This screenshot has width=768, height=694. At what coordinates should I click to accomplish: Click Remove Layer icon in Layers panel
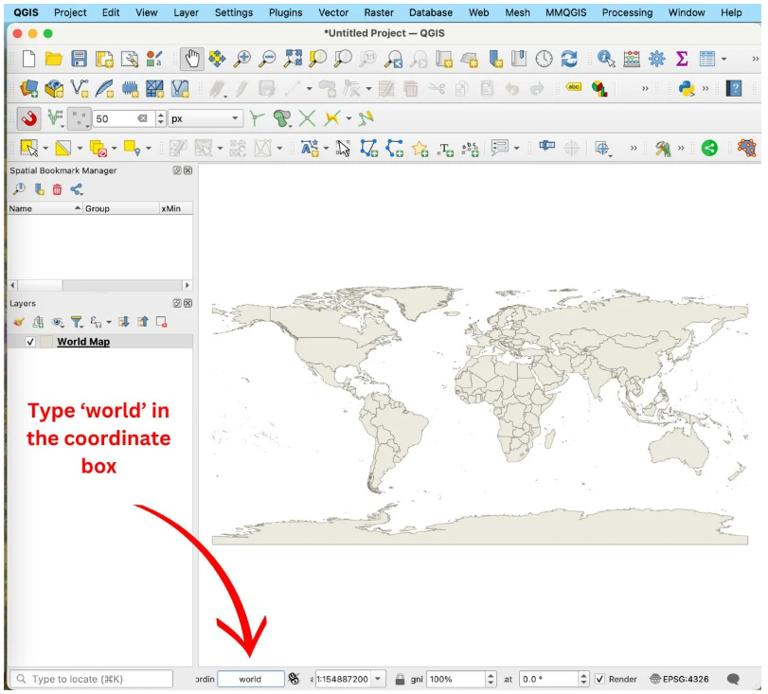tap(161, 322)
